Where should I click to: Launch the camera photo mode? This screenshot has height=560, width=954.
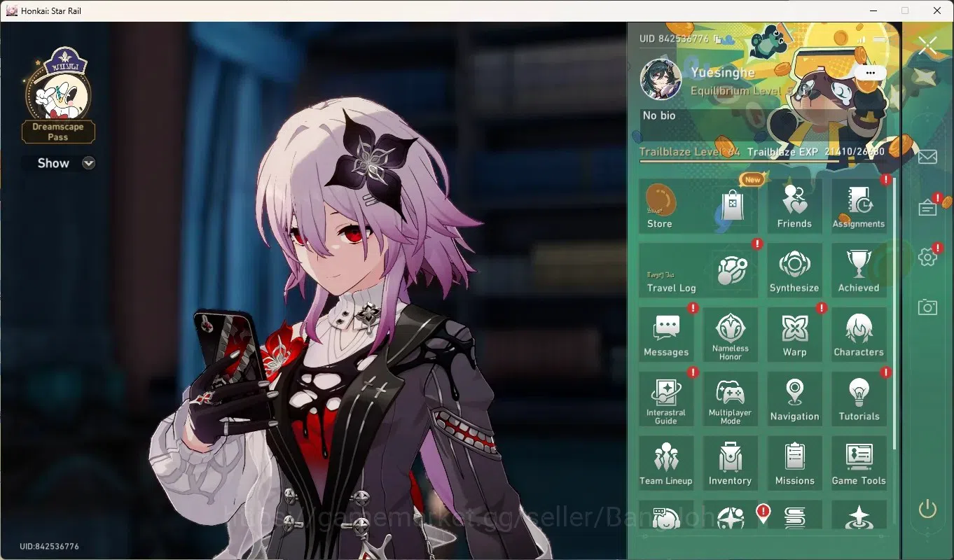[927, 307]
